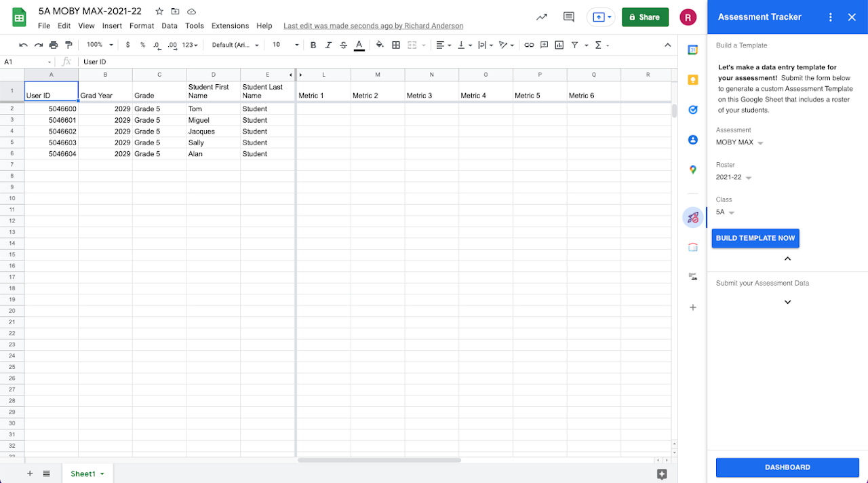
Task: Insert link with chain icon
Action: pos(529,45)
